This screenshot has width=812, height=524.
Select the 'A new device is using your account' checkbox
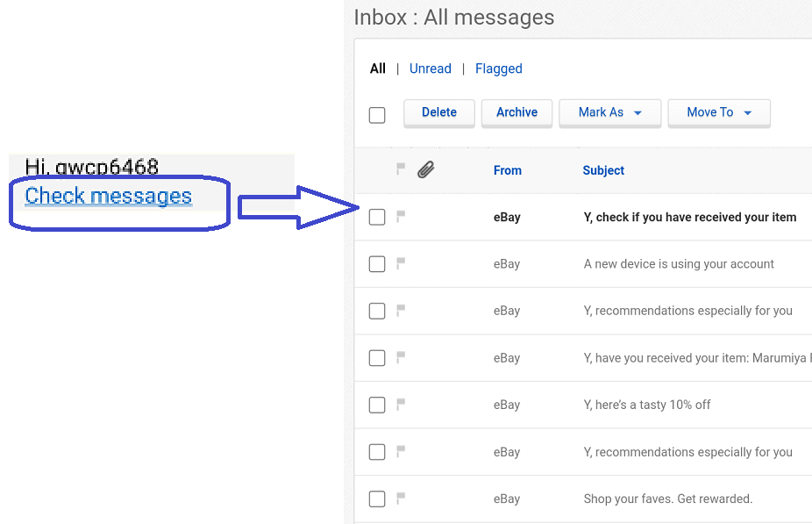coord(377,264)
